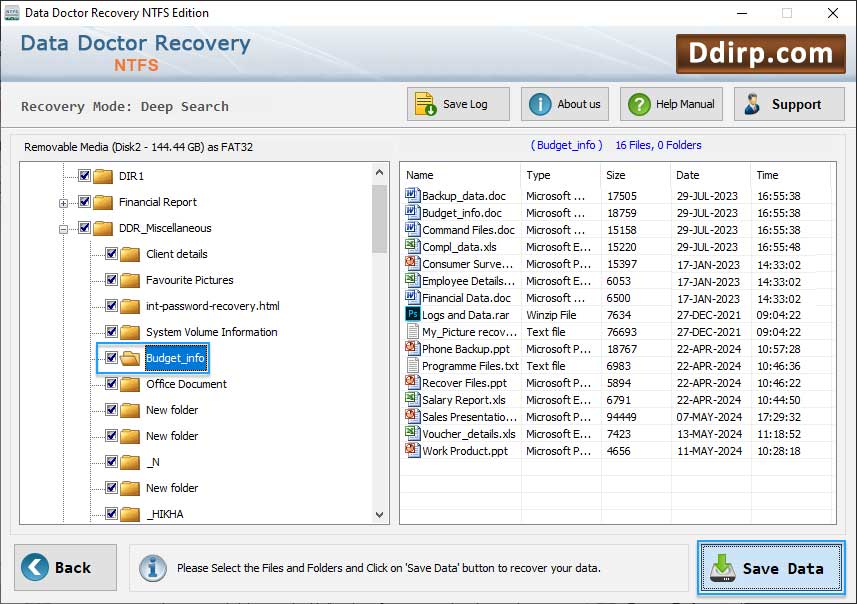The image size is (857, 604).
Task: Click the tree scrollbar down arrow
Action: point(379,514)
